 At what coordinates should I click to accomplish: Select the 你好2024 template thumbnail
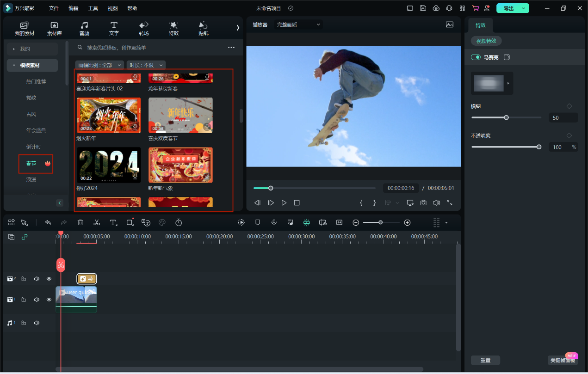coord(108,165)
